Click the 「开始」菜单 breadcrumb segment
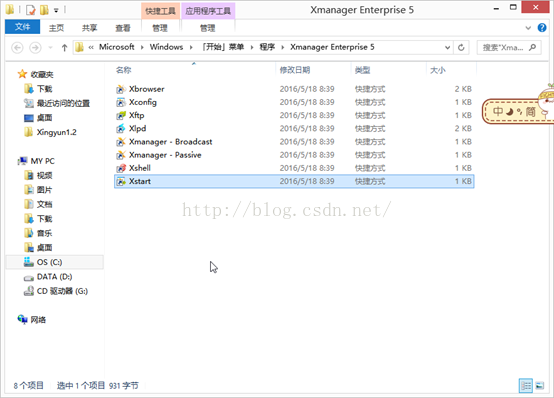The image size is (554, 398). click(x=223, y=47)
